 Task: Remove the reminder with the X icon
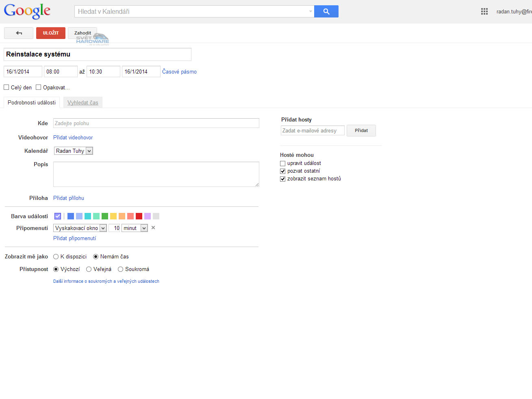point(153,228)
